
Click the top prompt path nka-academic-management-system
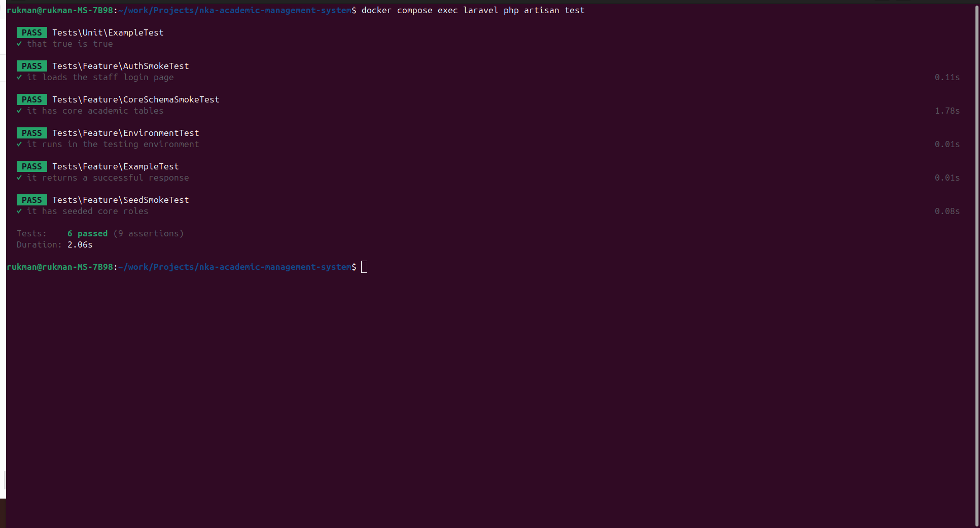pyautogui.click(x=275, y=10)
